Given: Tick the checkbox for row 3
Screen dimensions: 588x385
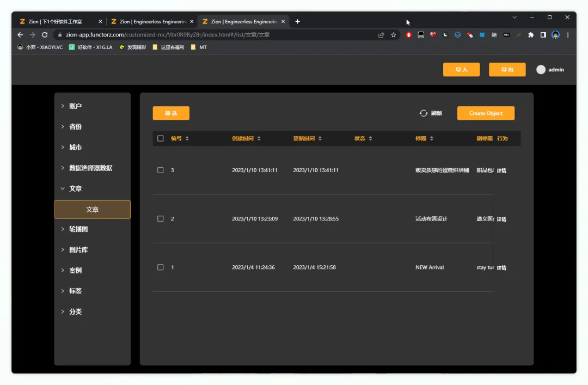Looking at the screenshot, I should click(x=161, y=170).
